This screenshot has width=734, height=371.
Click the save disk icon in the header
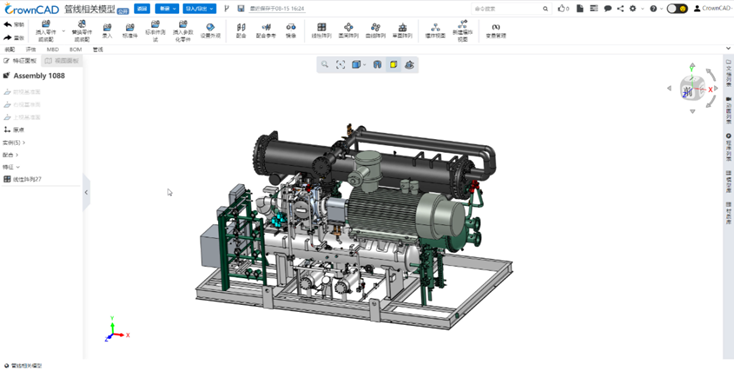coord(241,8)
